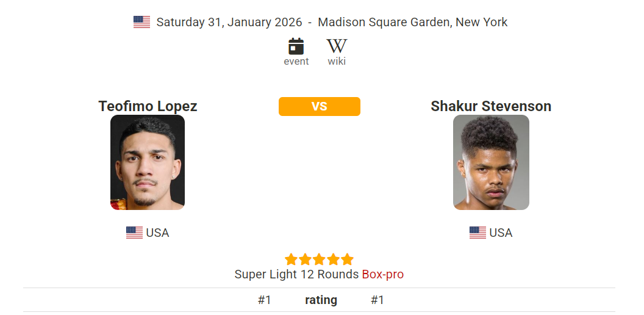Click the 'wiki' label text
The height and width of the screenshot is (315, 644).
[337, 61]
